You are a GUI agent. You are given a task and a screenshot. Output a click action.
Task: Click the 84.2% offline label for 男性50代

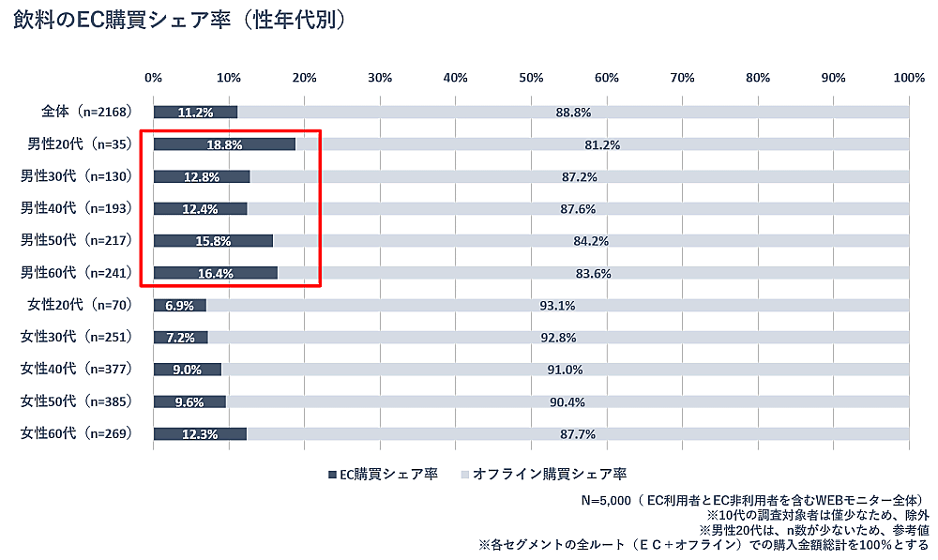click(x=591, y=241)
